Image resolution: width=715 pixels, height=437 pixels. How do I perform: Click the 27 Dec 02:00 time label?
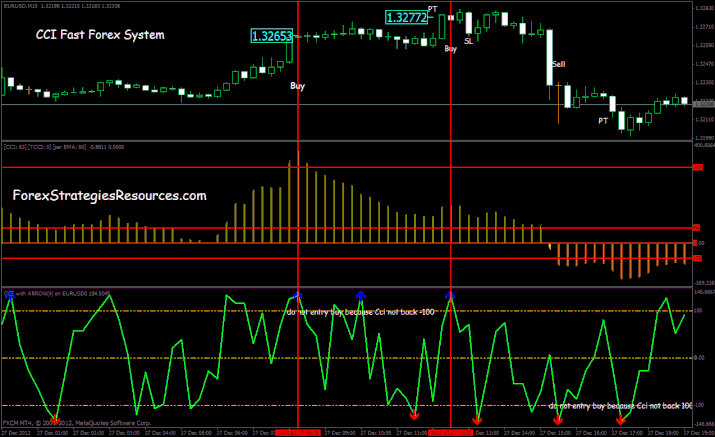tap(88, 432)
